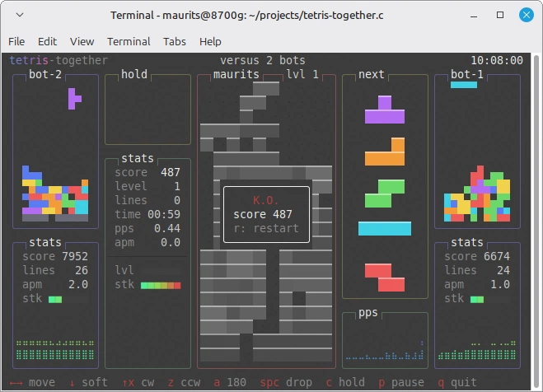This screenshot has height=392, width=543.
Task: Click the cyan I piece in next queue
Action: click(385, 228)
